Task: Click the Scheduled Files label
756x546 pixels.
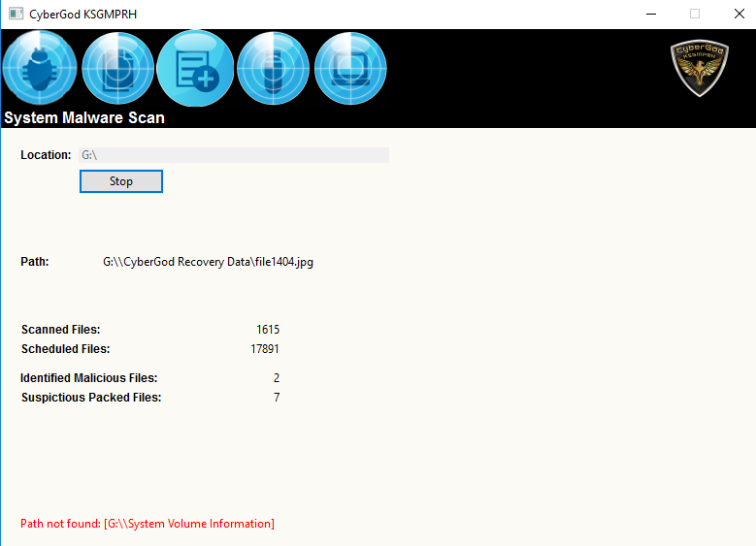Action: click(66, 348)
